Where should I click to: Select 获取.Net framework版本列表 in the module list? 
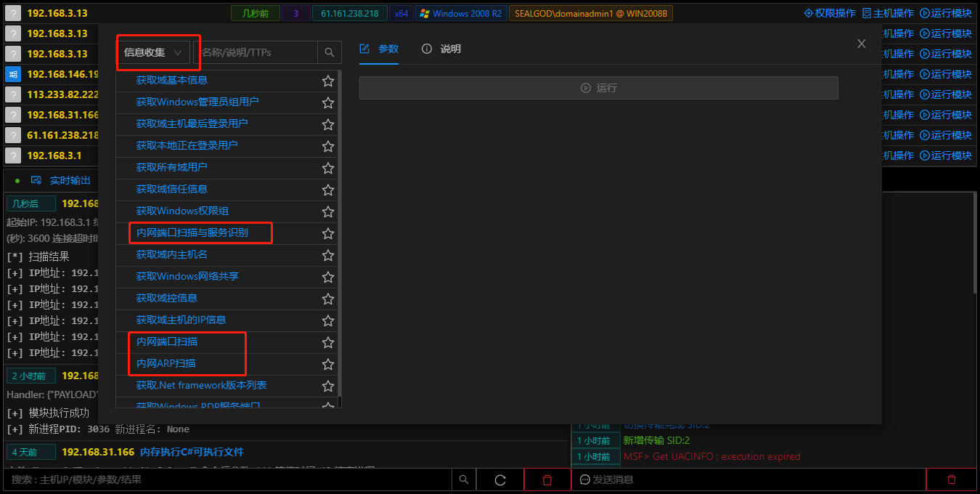pos(202,385)
